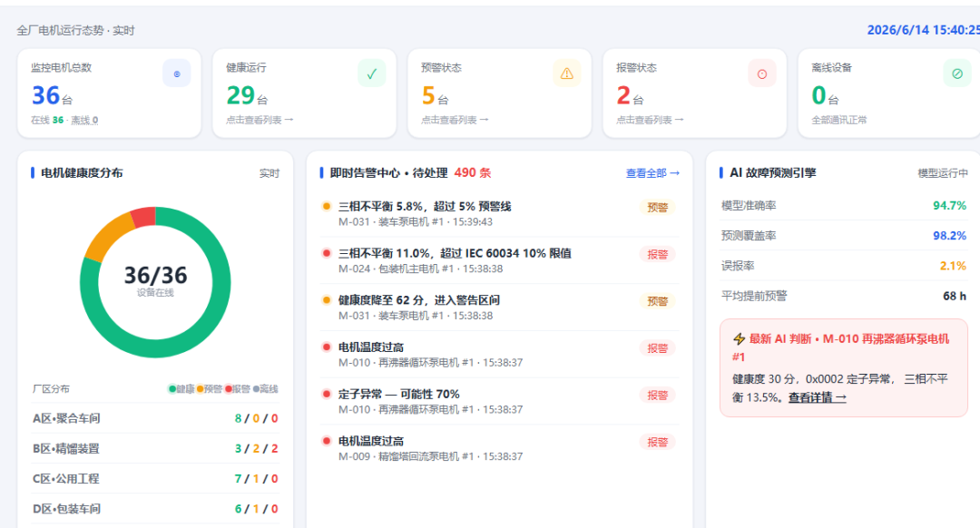Select the M-009 电机温度过高 alert
980x528 pixels.
coord(499,448)
